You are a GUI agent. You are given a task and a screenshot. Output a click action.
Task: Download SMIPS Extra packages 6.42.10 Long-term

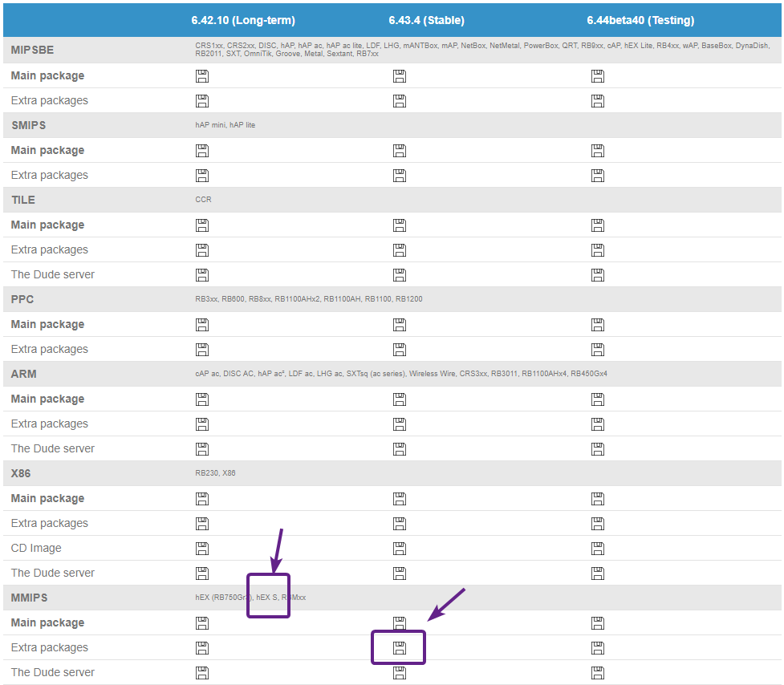(x=202, y=176)
